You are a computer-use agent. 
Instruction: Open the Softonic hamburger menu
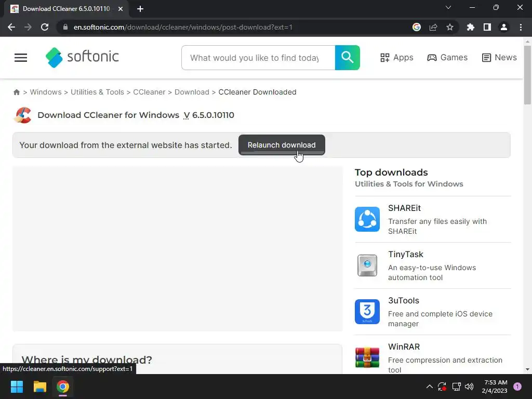pos(21,58)
